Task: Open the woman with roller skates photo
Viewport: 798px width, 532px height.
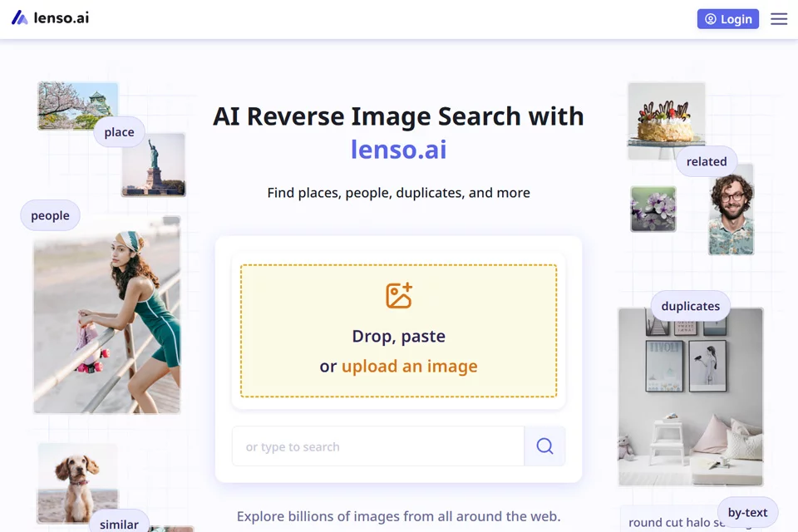Action: (107, 314)
